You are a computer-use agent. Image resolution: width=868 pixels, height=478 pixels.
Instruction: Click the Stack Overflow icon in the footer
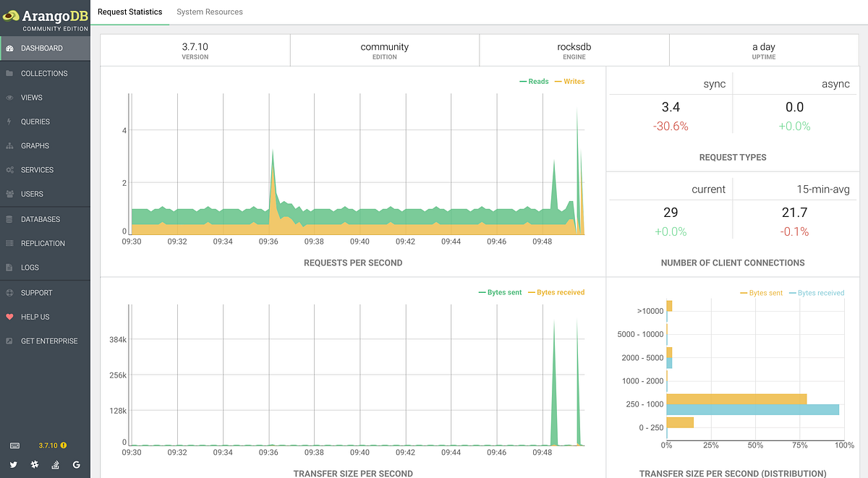point(55,465)
